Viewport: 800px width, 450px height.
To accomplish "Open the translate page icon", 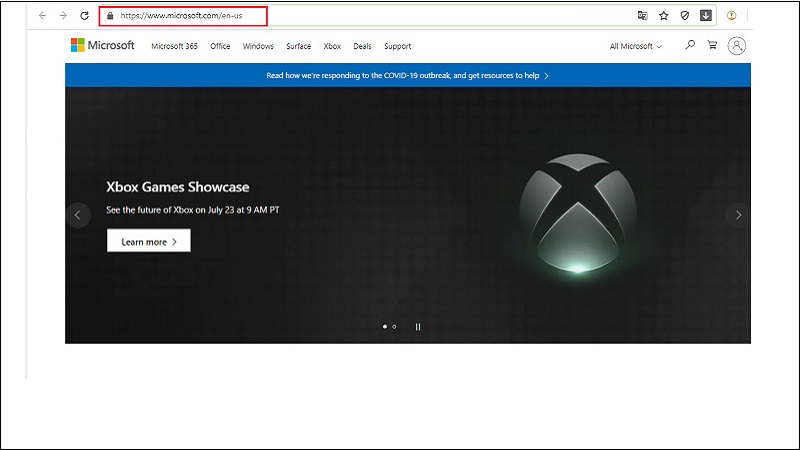I will tap(643, 16).
